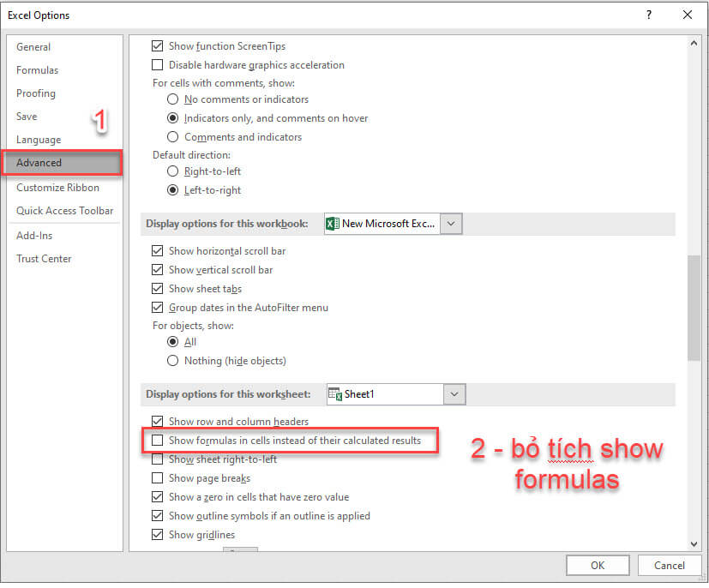Viewport: 709px width, 588px height.
Task: Expand the Sheet1 worksheet dropdown arrow
Action: click(454, 394)
